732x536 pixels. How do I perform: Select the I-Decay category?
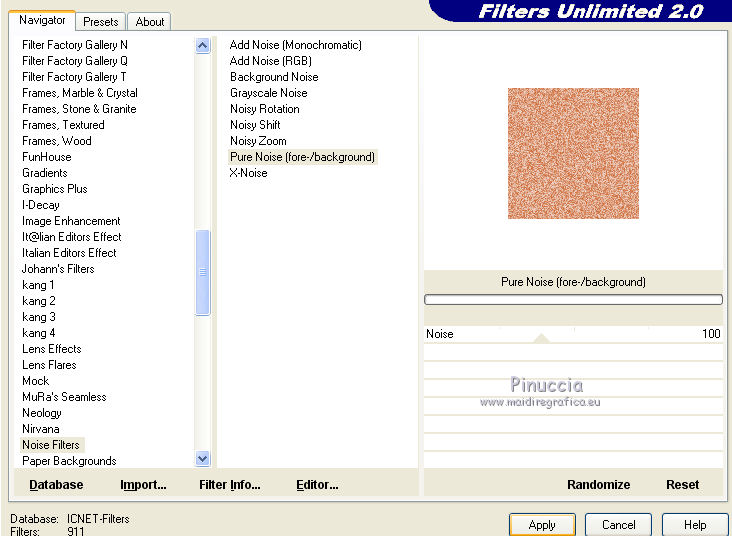(x=41, y=205)
